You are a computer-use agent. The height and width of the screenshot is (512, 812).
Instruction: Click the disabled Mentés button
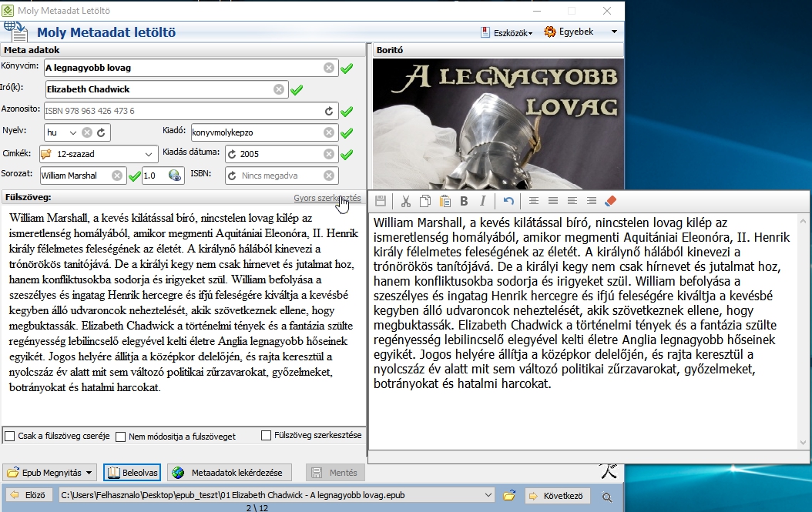click(x=334, y=473)
